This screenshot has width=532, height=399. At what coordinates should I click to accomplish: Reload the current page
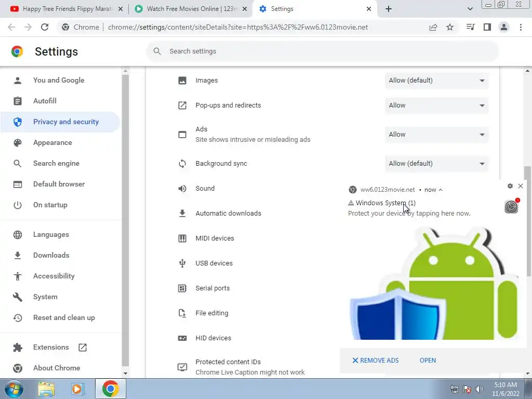click(x=45, y=27)
